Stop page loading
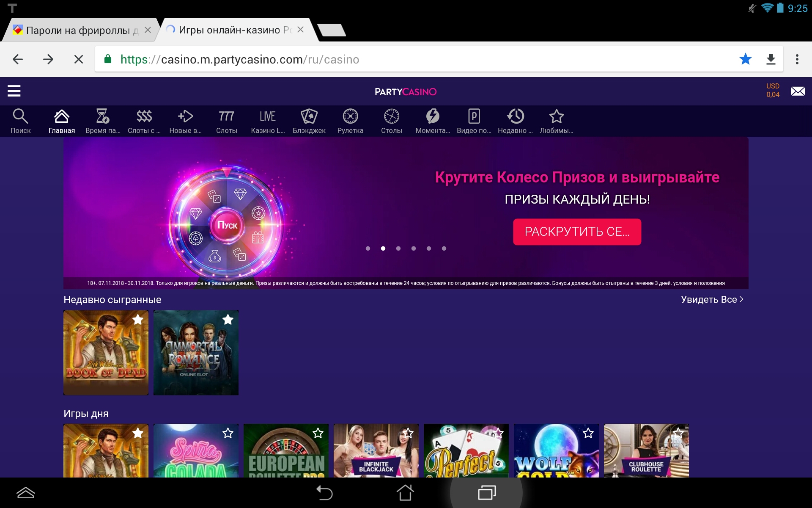The width and height of the screenshot is (812, 508). (x=79, y=59)
